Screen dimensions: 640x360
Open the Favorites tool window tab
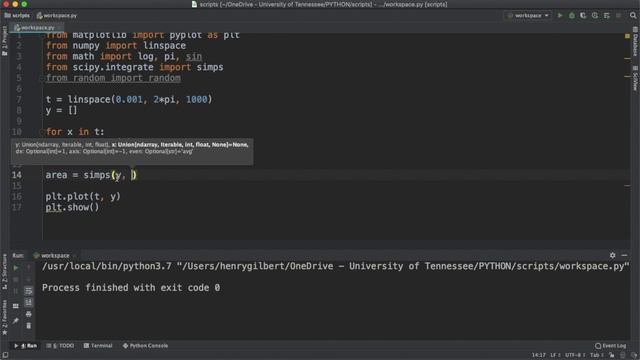click(4, 318)
